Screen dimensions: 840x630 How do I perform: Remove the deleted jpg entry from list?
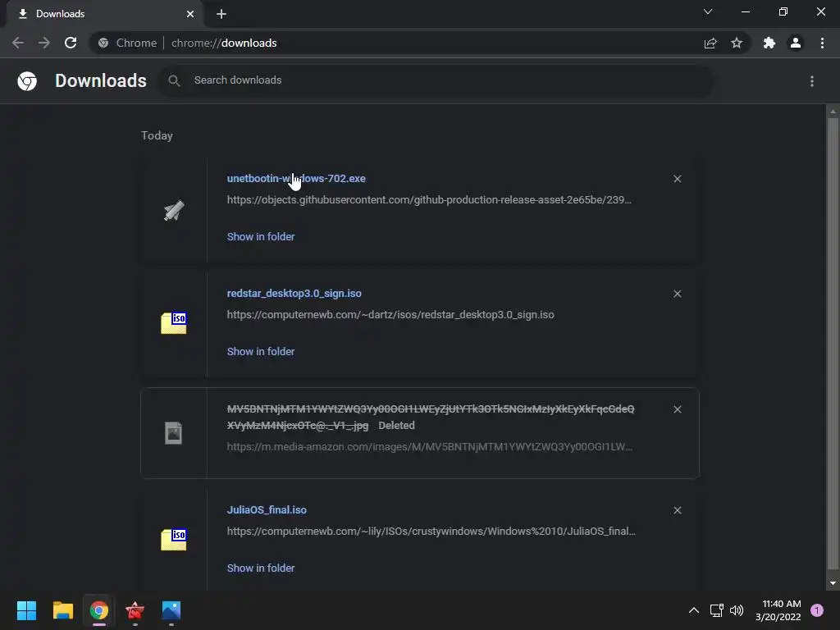(677, 410)
